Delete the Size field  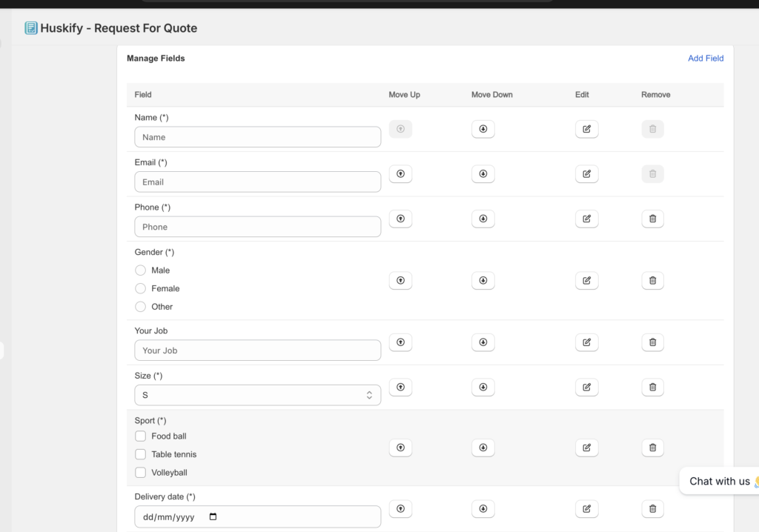(x=652, y=388)
